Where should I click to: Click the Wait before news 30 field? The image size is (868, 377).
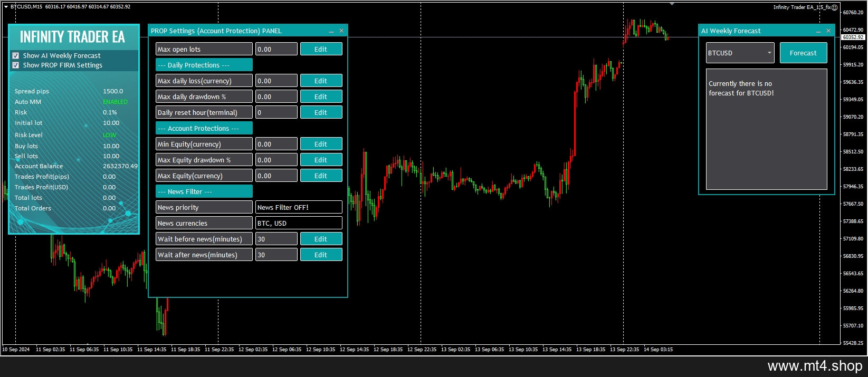tap(276, 239)
